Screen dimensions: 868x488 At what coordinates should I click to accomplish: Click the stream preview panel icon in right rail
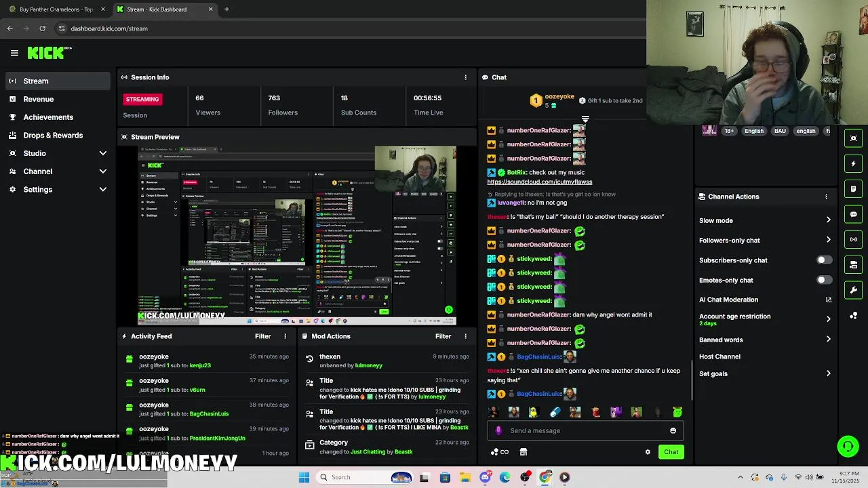pos(853,138)
